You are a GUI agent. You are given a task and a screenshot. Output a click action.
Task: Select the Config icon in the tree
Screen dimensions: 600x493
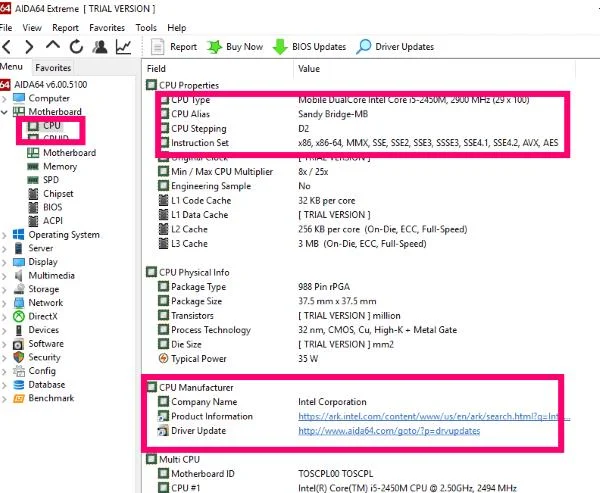click(x=18, y=371)
